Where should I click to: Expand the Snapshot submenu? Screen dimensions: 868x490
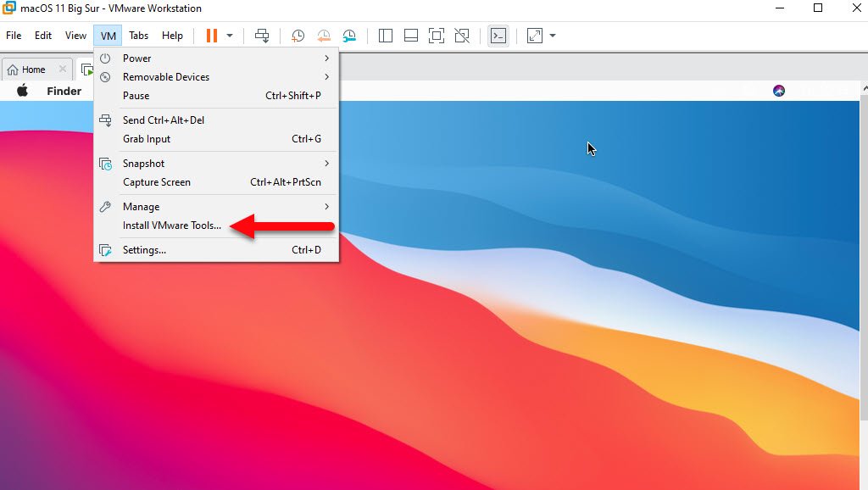pyautogui.click(x=216, y=164)
